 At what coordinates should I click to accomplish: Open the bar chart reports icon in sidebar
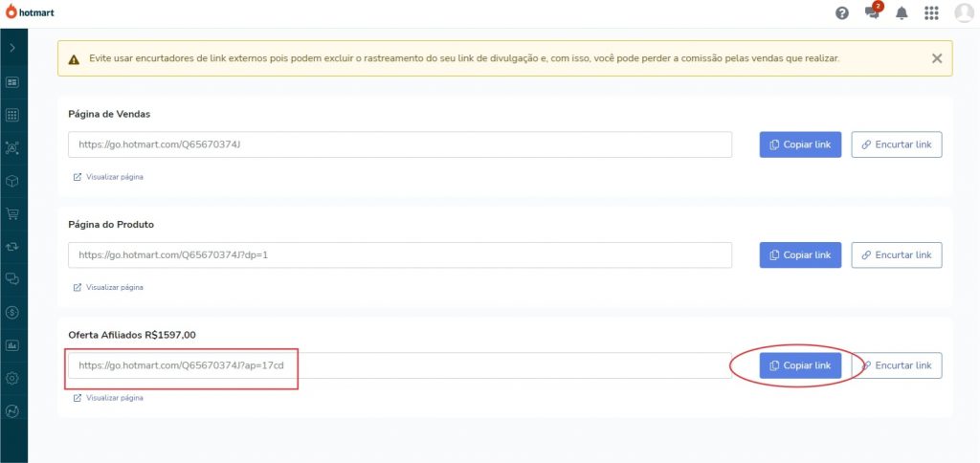pos(12,345)
